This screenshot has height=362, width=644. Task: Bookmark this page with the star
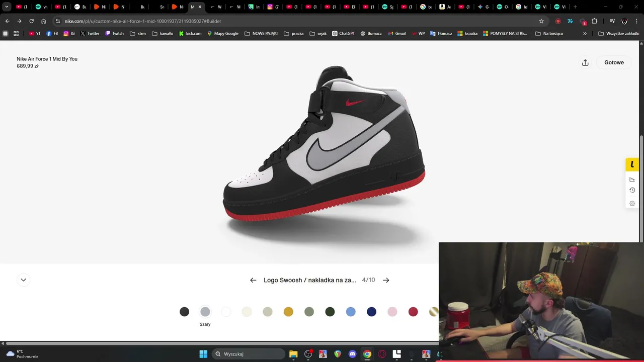click(x=541, y=21)
